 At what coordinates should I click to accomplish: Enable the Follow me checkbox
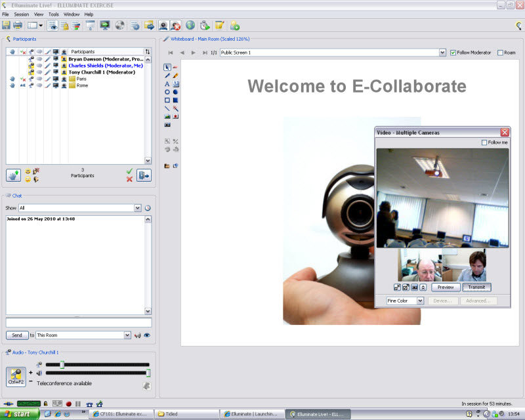tap(484, 142)
